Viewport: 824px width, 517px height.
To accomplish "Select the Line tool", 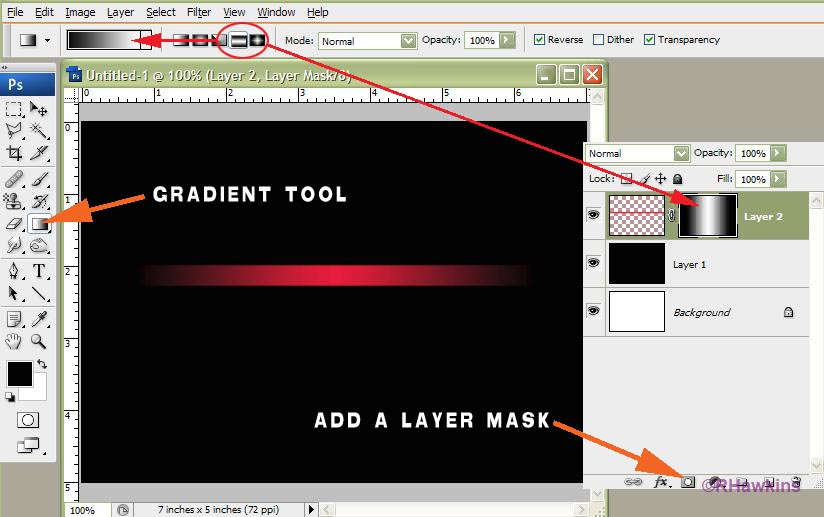I will tap(38, 293).
